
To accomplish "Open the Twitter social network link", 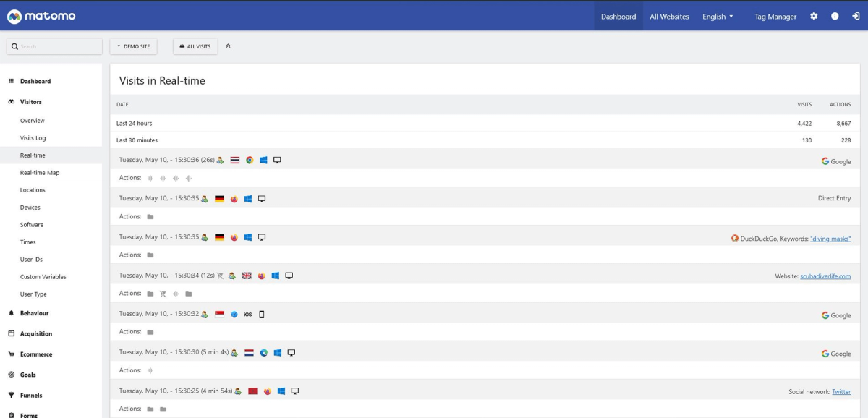I will click(x=841, y=391).
